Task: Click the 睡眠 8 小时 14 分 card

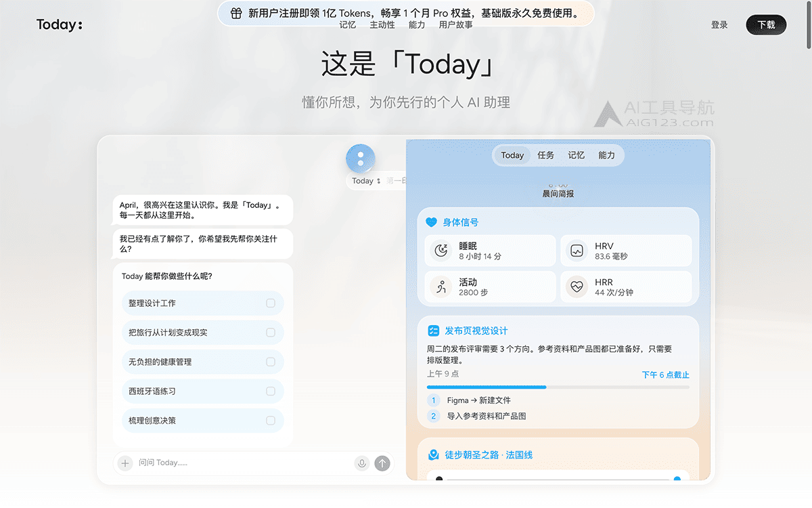Action: pos(491,251)
